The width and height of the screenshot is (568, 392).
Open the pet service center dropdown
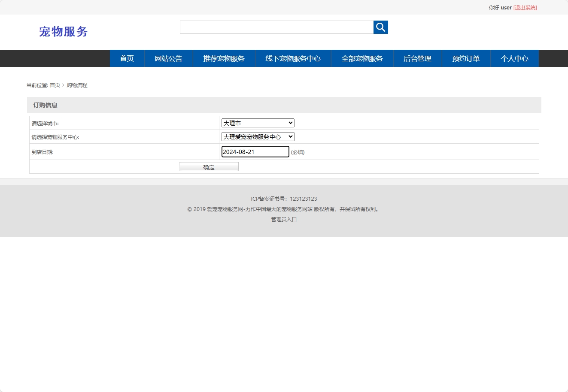point(257,136)
